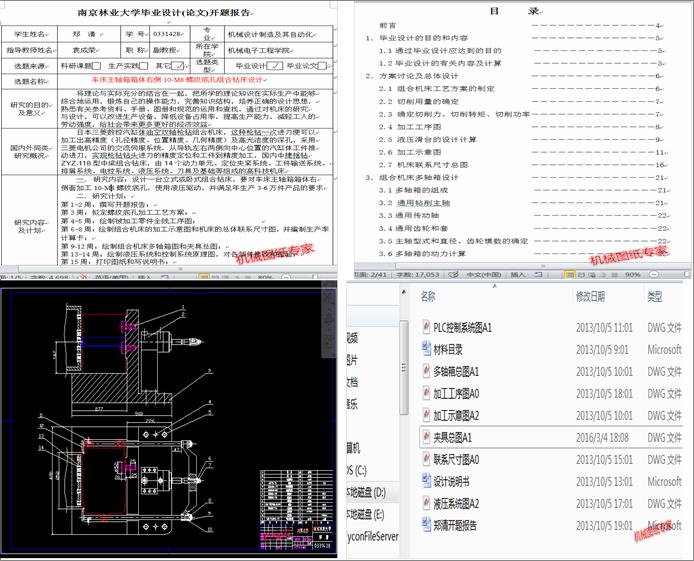Viewport: 694px width, 561px height.
Task: Click 2.5 液压滑台的设计计算 contents entry
Action: 427,140
